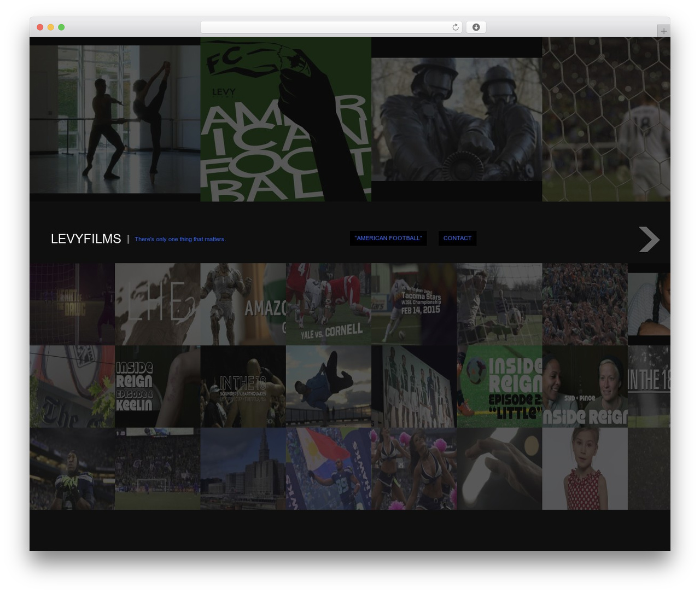Open the Sounders v. Earthquakes thumbnail

(243, 386)
